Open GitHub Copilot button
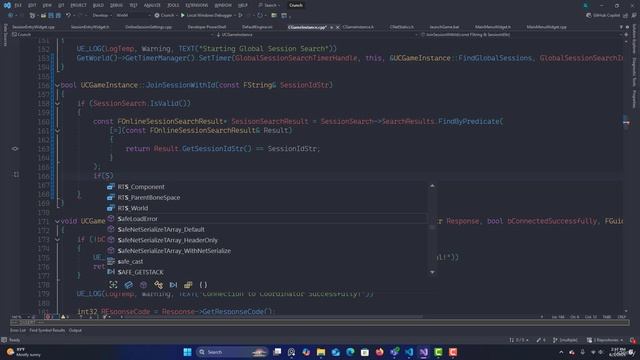 pos(603,16)
